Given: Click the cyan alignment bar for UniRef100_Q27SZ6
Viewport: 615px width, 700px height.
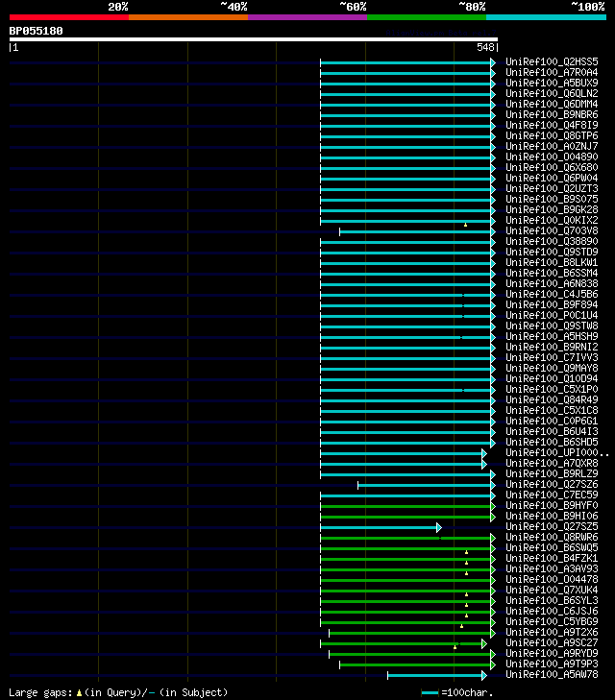Looking at the screenshot, I should (x=425, y=485).
